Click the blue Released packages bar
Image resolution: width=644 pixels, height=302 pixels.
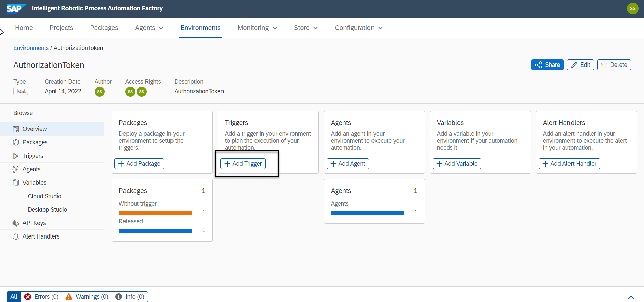pyautogui.click(x=155, y=231)
